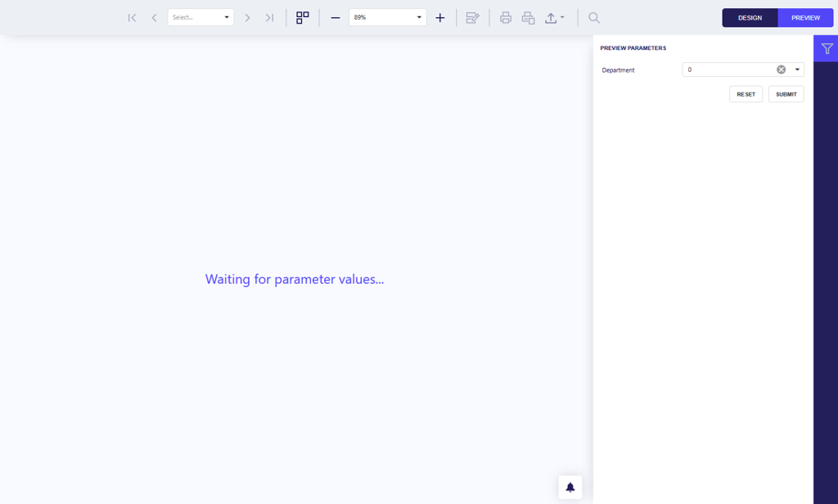
Task: Switch to the Design tab
Action: pyautogui.click(x=749, y=18)
